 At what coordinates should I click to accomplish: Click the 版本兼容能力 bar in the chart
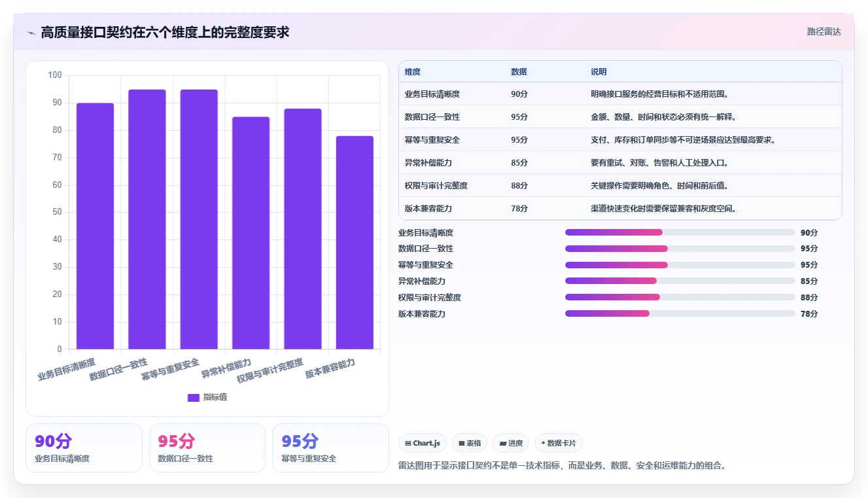355,242
